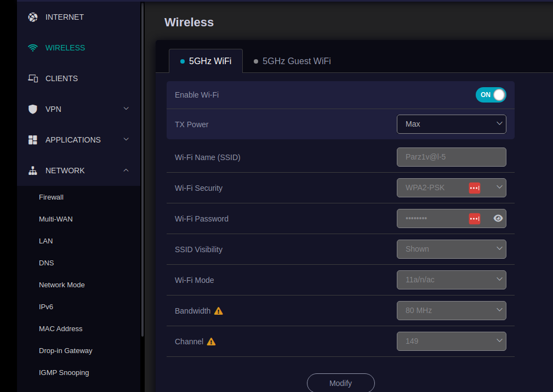Switch to the 5GHz Guest WiFi tab
Image resolution: width=553 pixels, height=392 pixels.
tap(292, 61)
